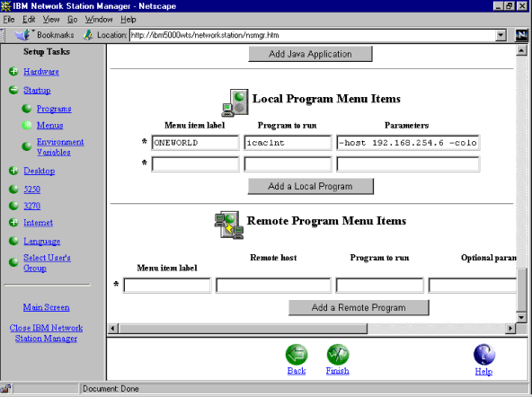Screen dimensions: 532x397
Task: Open the Environment Variables link
Action: (60, 146)
